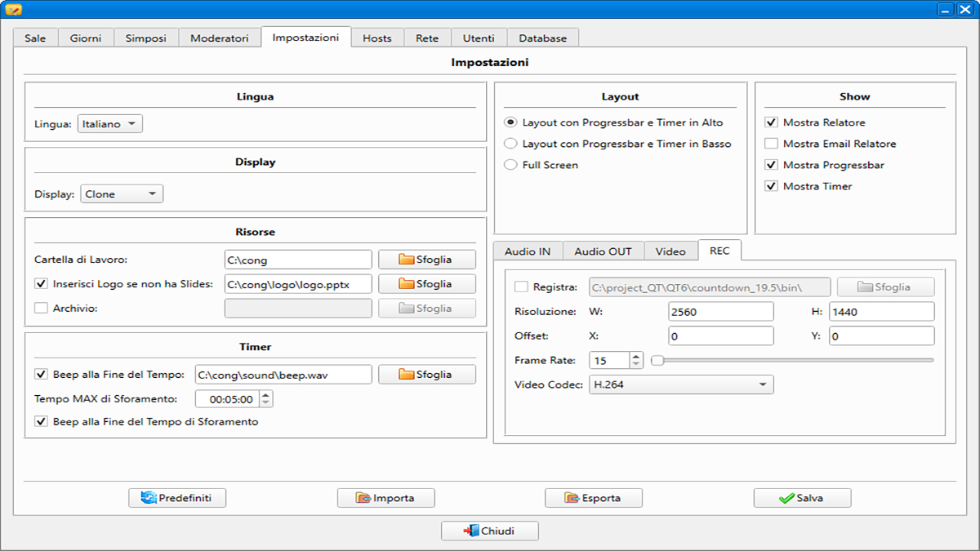Toggle Beep alla Fine del Tempo checkbox
Viewport: 980px width, 551px height.
[41, 374]
